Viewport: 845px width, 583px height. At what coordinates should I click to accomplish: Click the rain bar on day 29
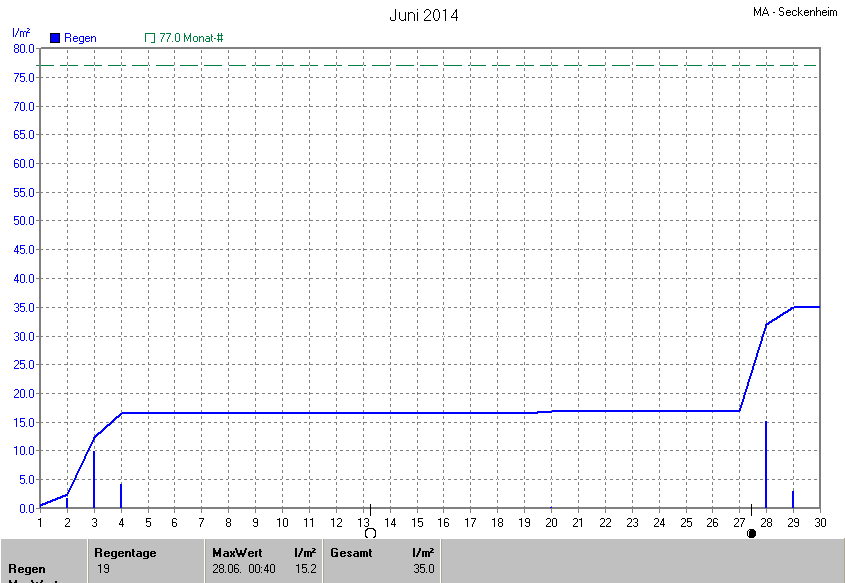click(x=793, y=499)
